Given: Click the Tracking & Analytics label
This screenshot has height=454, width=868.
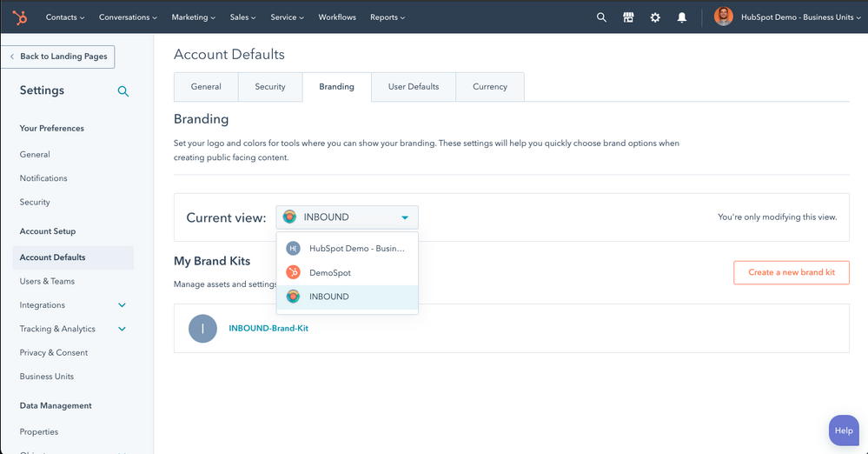Looking at the screenshot, I should [57, 330].
